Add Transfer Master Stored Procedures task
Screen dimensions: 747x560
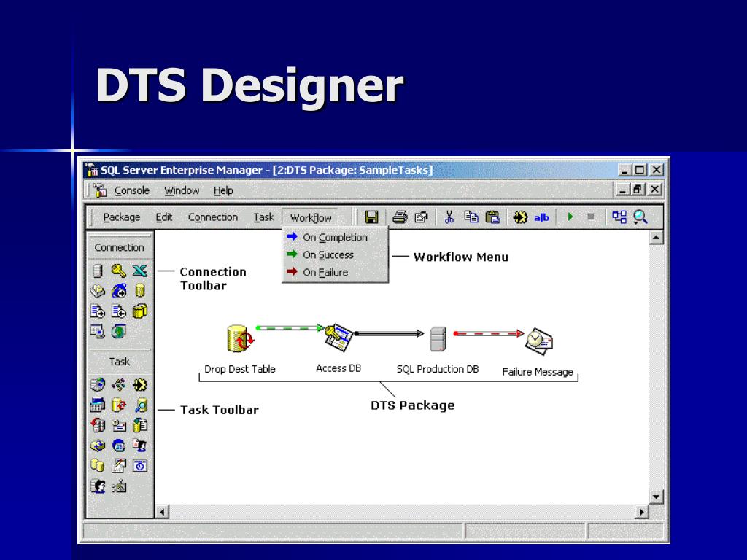[x=119, y=466]
